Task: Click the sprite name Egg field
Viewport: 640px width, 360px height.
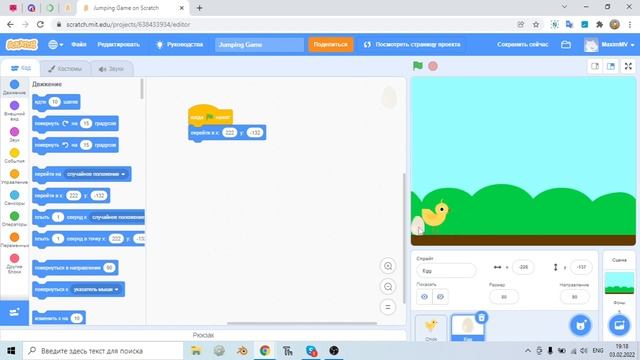Action: (x=446, y=271)
